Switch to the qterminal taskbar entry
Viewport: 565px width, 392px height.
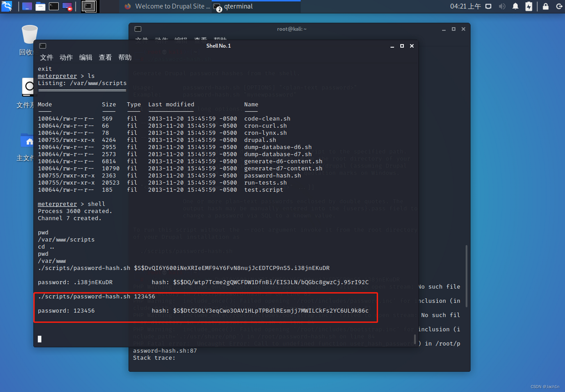click(x=256, y=6)
